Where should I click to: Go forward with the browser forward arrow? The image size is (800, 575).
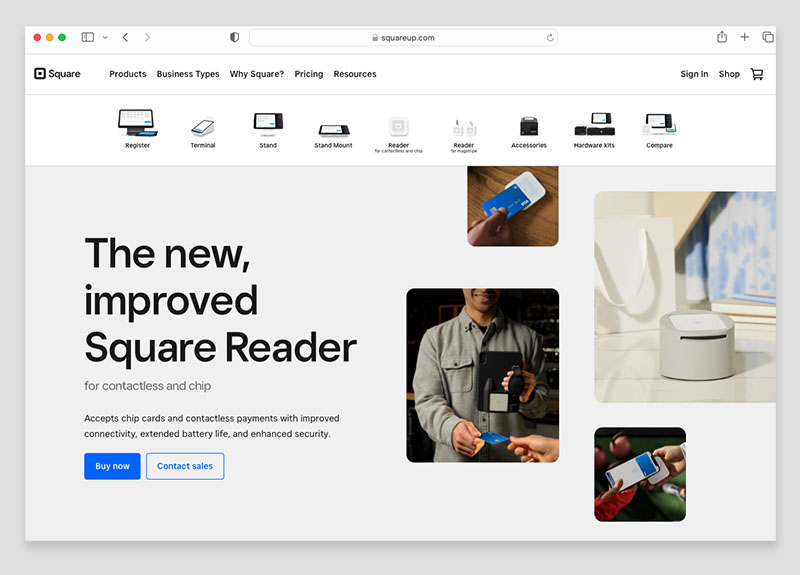pyautogui.click(x=147, y=37)
